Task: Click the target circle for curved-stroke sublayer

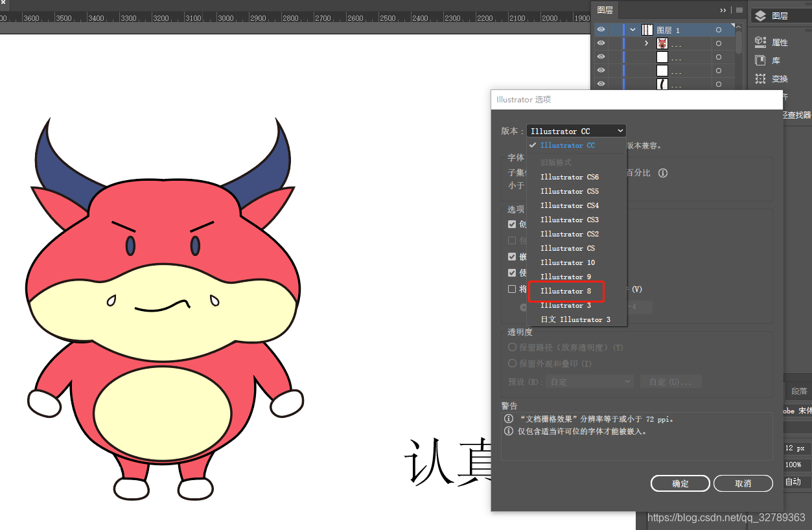Action: tap(719, 84)
